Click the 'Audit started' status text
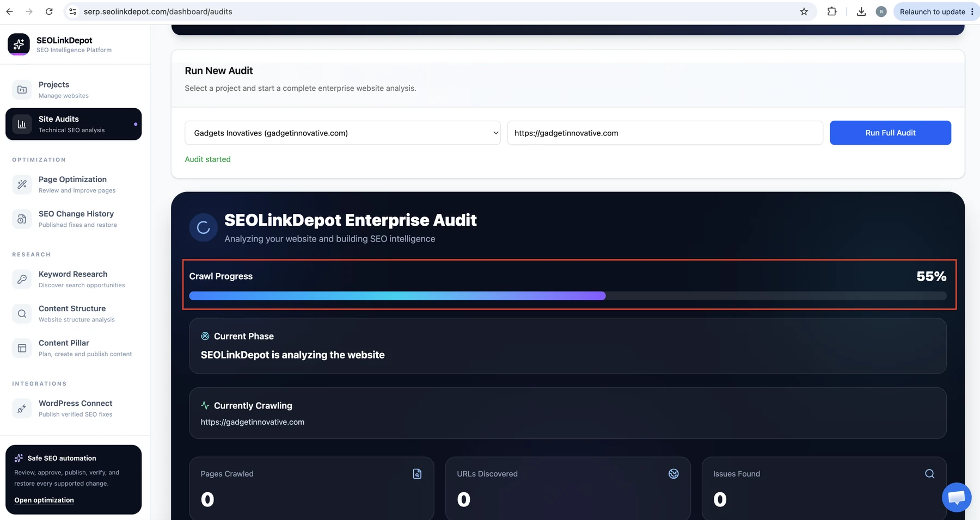This screenshot has width=980, height=520. [x=207, y=159]
